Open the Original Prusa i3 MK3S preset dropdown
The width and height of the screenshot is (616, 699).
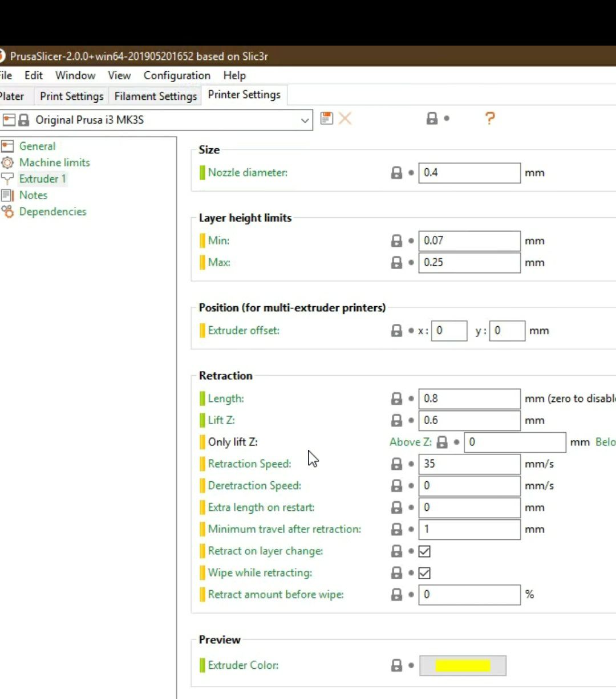[x=305, y=120]
